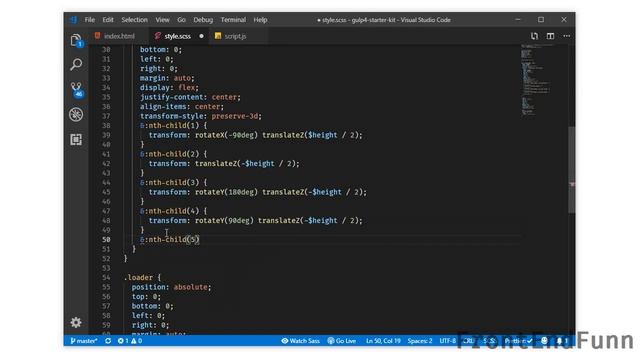Open the Debug view icon
Viewport: 640px width, 360px height.
click(76, 115)
